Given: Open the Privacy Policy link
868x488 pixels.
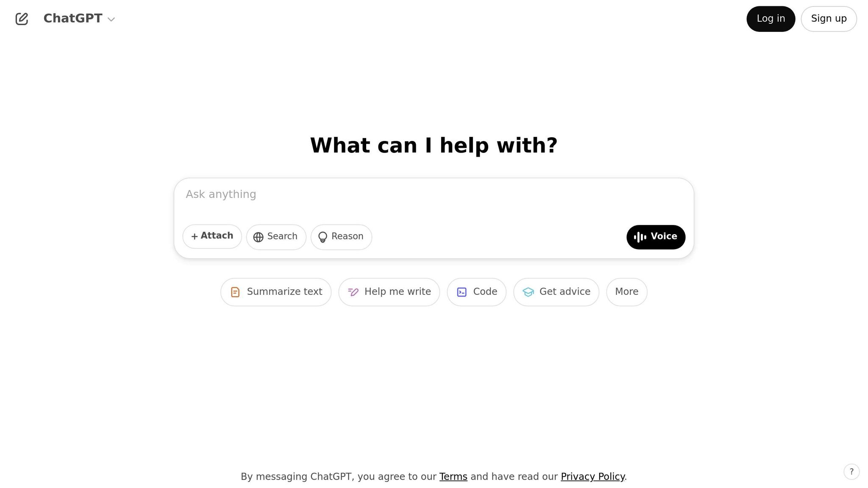Looking at the screenshot, I should 593,477.
